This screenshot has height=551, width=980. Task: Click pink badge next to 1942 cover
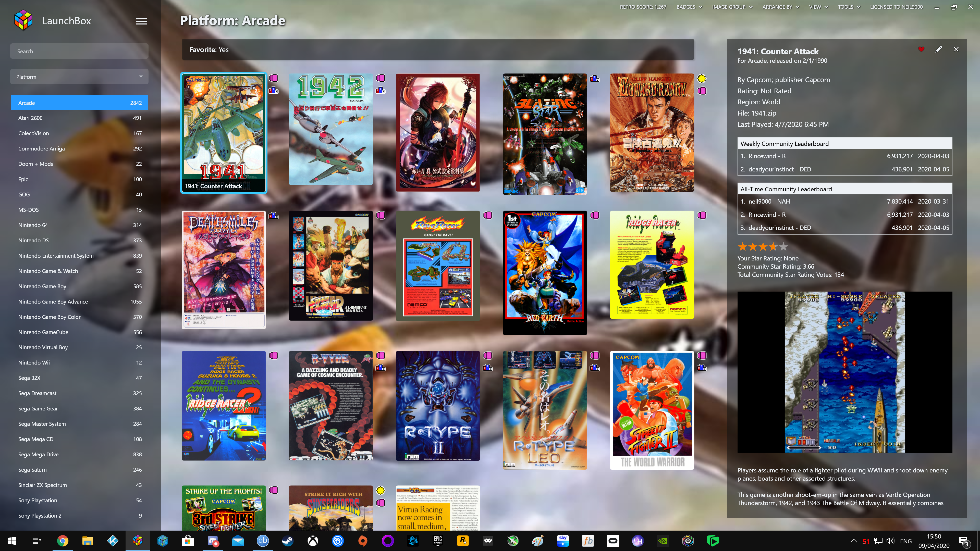tap(381, 78)
